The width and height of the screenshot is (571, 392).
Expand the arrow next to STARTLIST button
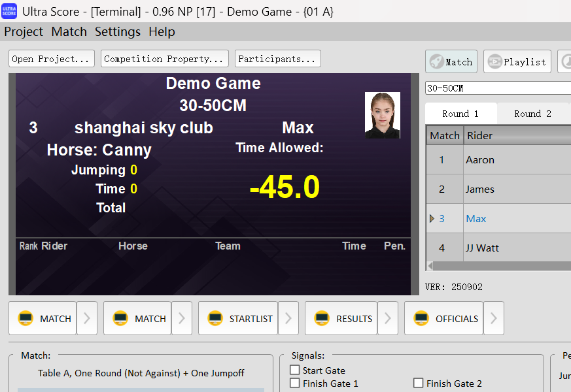click(x=288, y=318)
